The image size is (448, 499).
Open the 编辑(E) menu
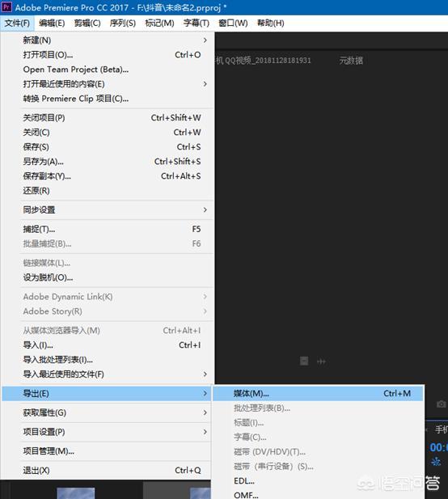[x=52, y=23]
